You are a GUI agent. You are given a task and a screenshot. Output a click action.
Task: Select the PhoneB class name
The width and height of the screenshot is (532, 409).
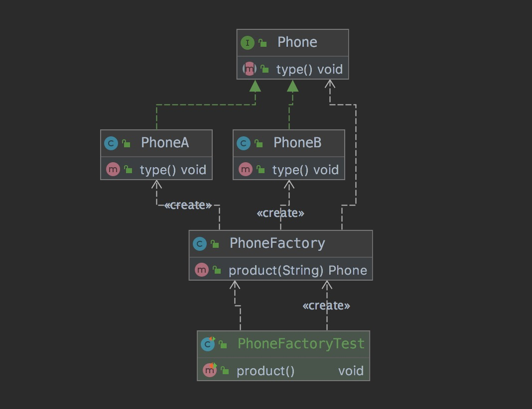click(297, 143)
